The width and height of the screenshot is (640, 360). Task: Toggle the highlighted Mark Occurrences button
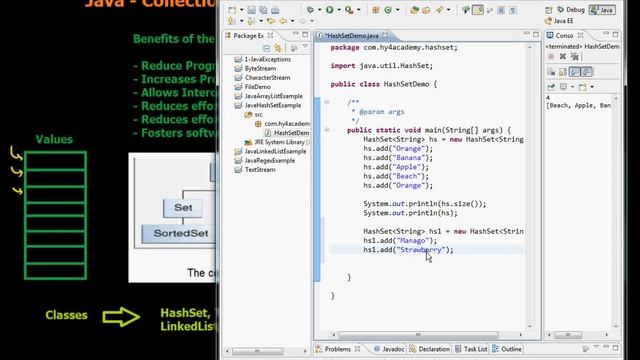478,10
